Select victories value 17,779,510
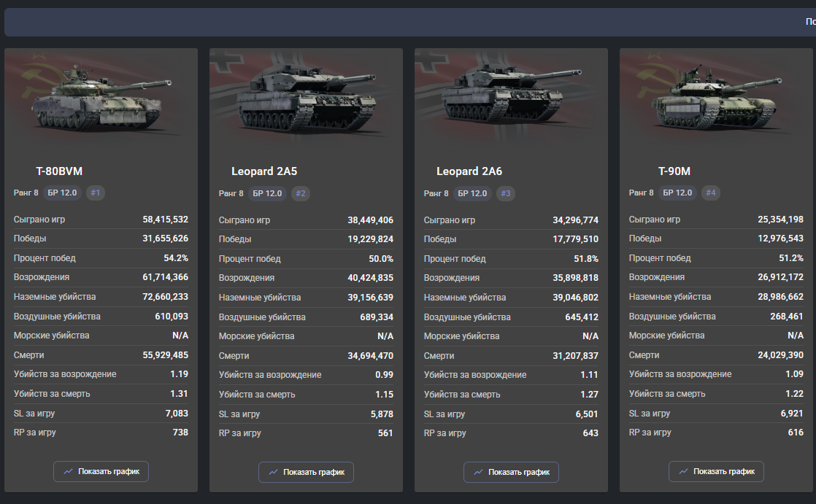 point(576,239)
